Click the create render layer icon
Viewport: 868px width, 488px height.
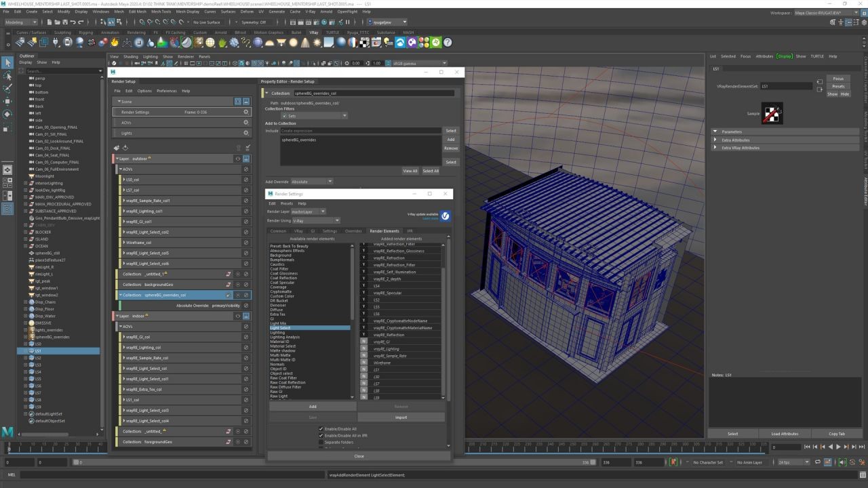coord(117,148)
